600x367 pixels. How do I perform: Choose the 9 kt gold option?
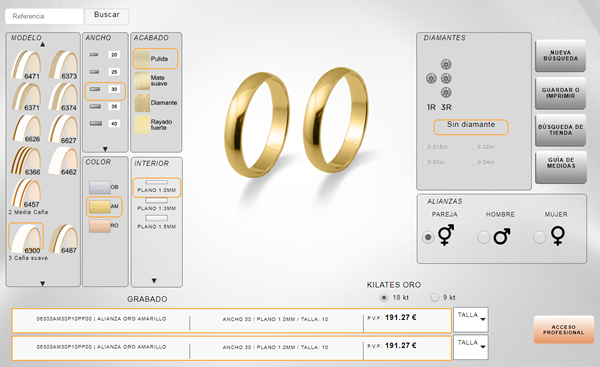(x=435, y=297)
